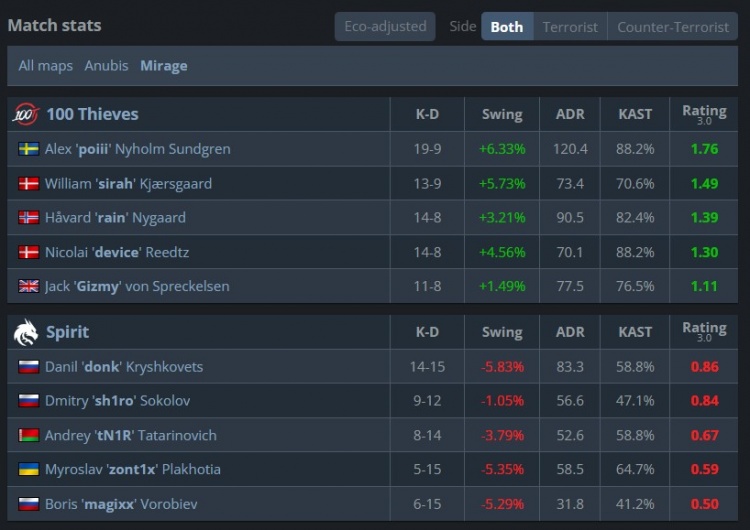Click the Spirit dragon team logo
The image size is (750, 530).
click(25, 332)
